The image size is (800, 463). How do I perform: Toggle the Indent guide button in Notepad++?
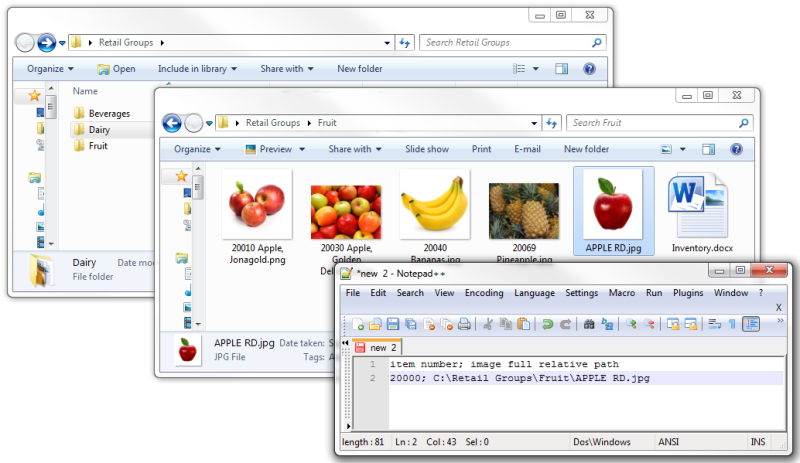tap(751, 324)
